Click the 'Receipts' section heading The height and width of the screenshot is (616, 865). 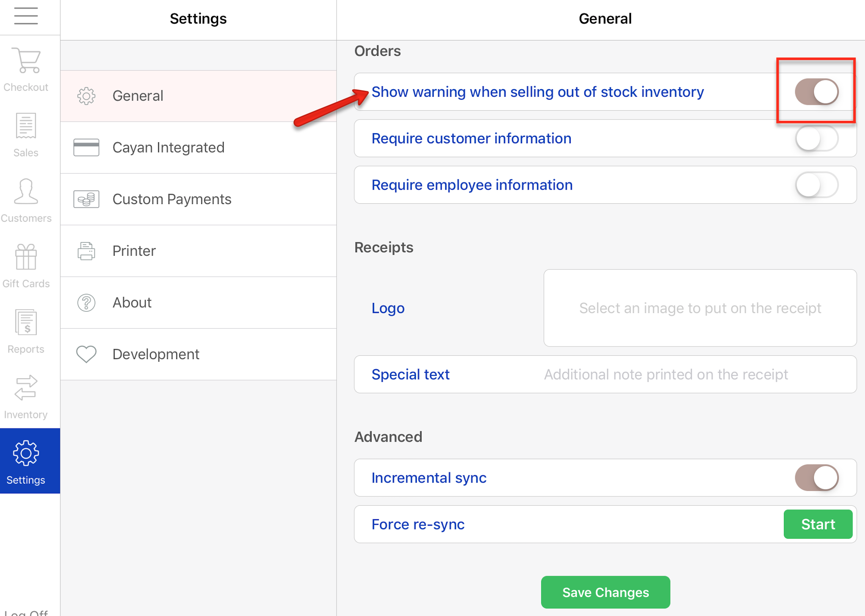384,247
